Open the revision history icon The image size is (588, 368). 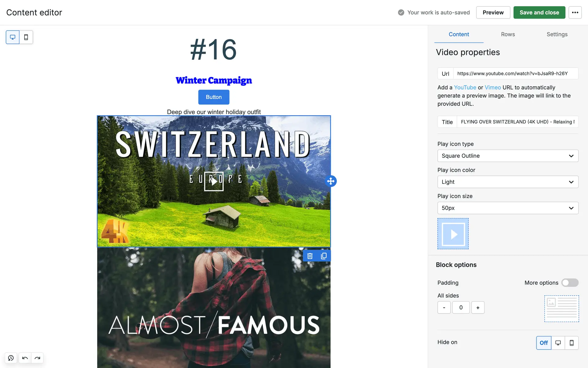[x=11, y=358]
